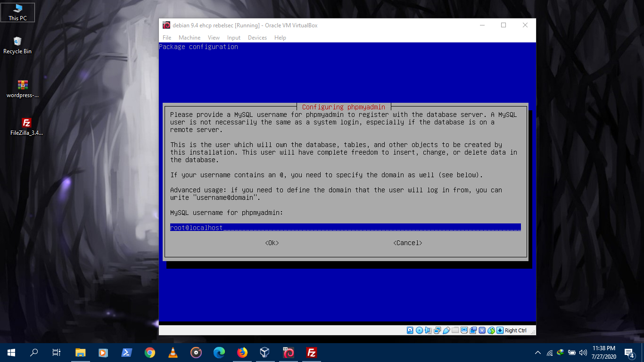The width and height of the screenshot is (644, 362).
Task: Maximize the VirtualBox VM window
Action: (x=504, y=25)
